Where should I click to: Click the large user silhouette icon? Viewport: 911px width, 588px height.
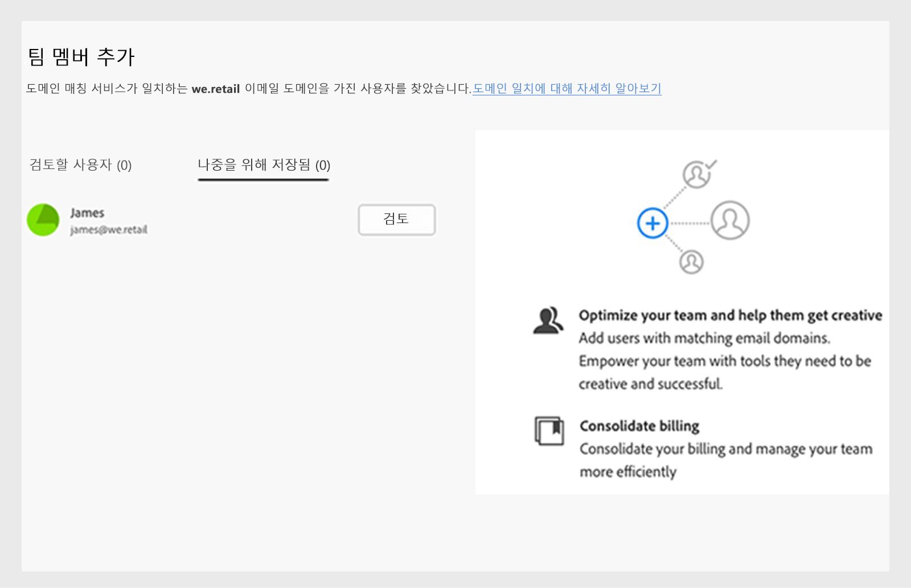[730, 220]
